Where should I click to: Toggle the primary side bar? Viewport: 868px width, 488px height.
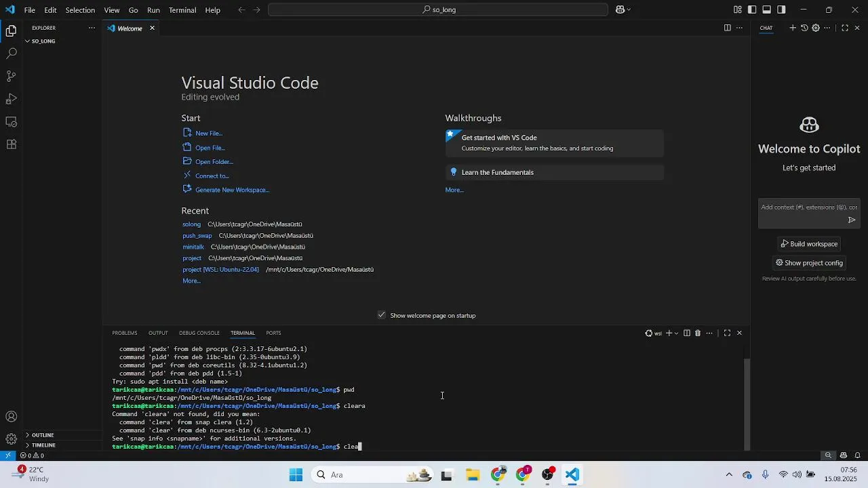752,9
